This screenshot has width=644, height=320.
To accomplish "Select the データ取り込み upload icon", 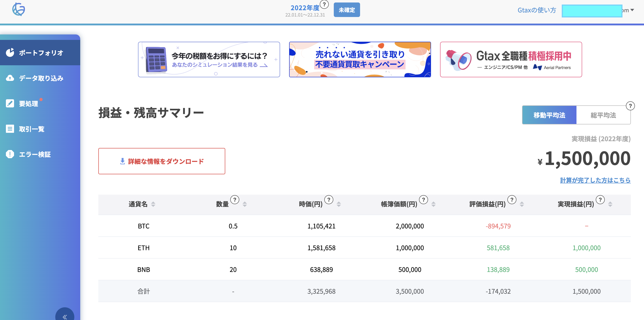I will [10, 78].
